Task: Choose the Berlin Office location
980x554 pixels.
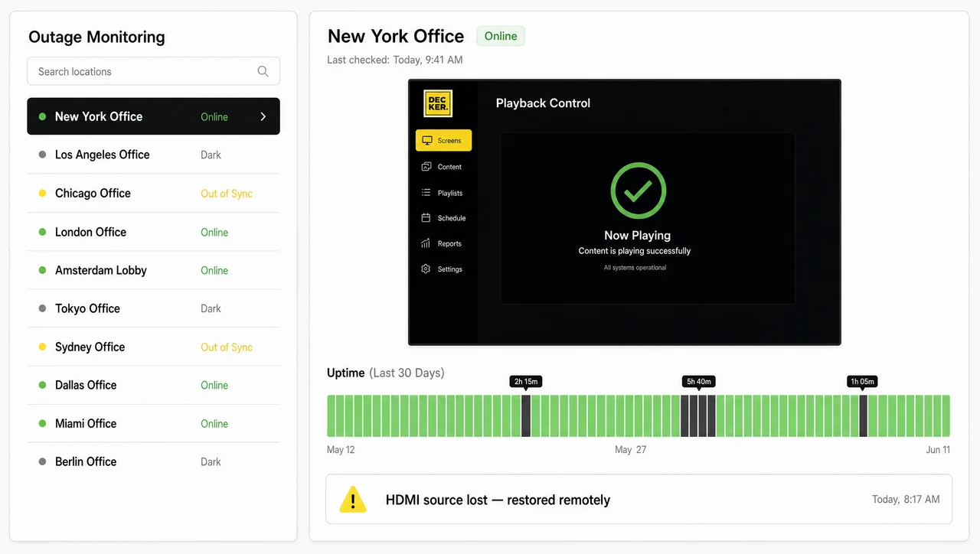Action: [153, 461]
